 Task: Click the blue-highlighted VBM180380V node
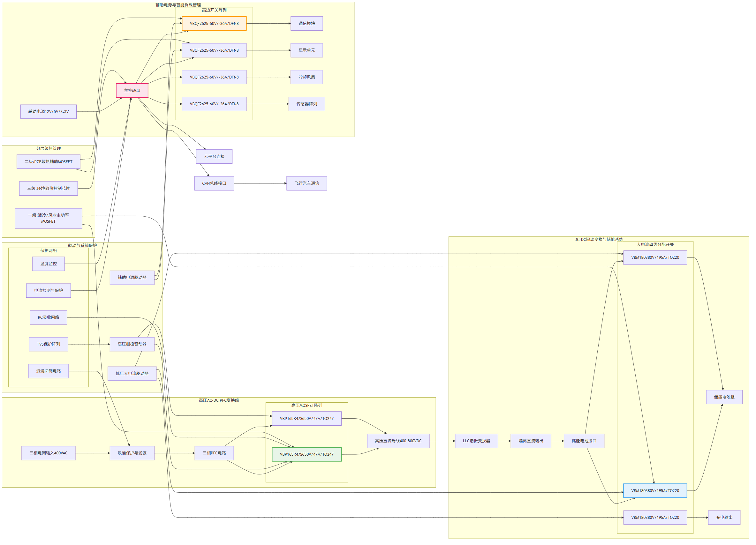pos(655,491)
